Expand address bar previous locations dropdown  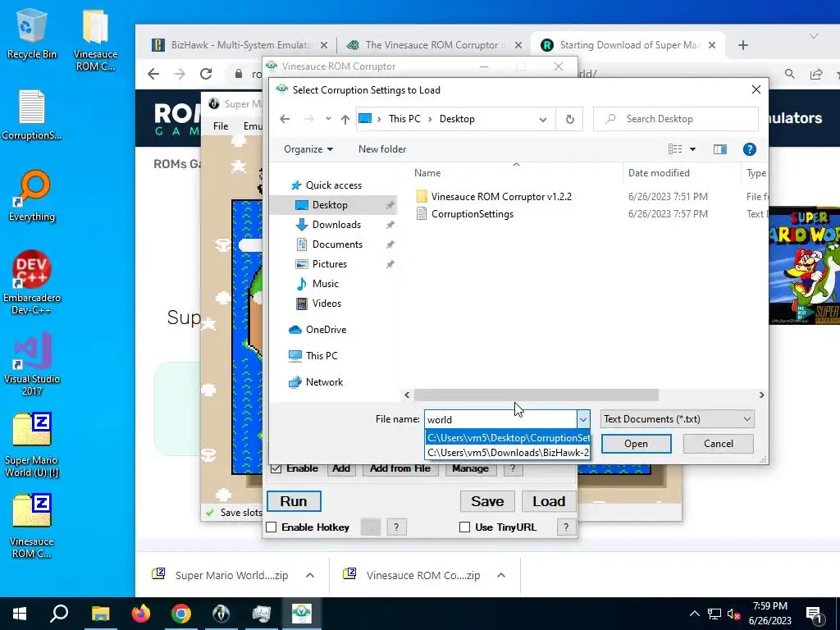pyautogui.click(x=543, y=119)
